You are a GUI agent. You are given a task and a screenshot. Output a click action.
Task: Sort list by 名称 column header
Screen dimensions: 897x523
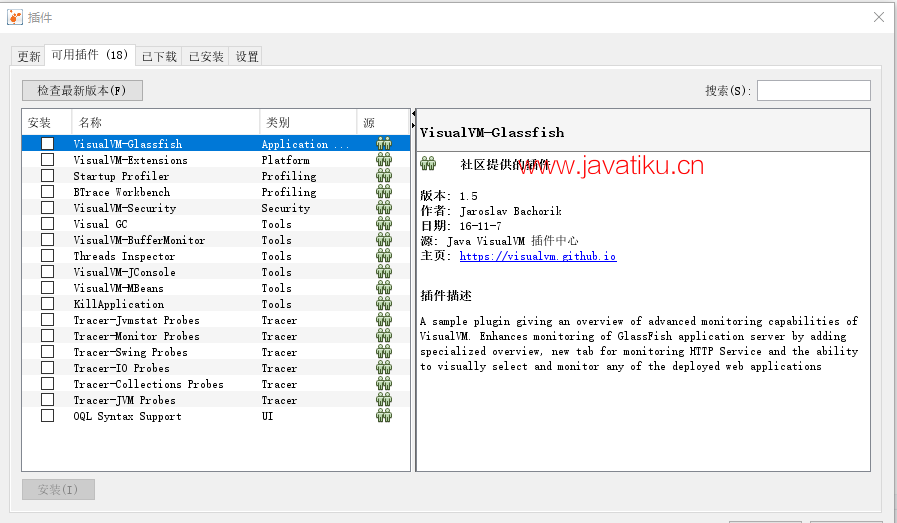pos(165,122)
